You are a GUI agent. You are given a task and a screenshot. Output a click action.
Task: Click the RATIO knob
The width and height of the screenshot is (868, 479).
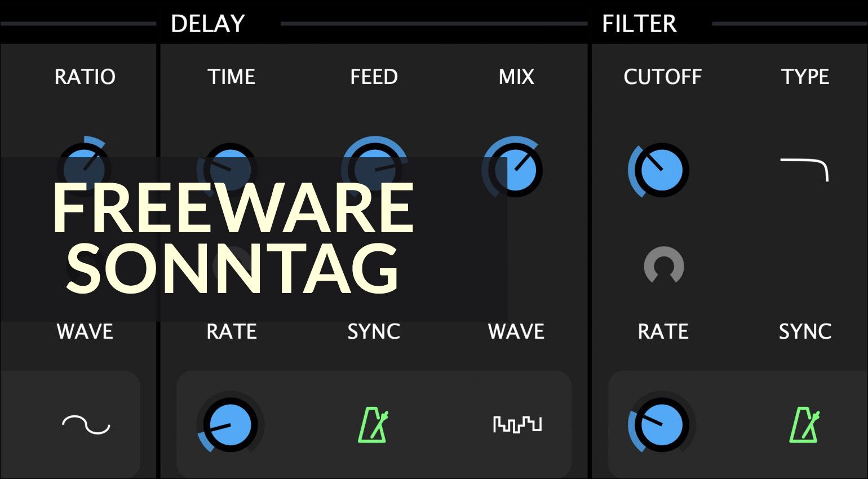point(85,168)
